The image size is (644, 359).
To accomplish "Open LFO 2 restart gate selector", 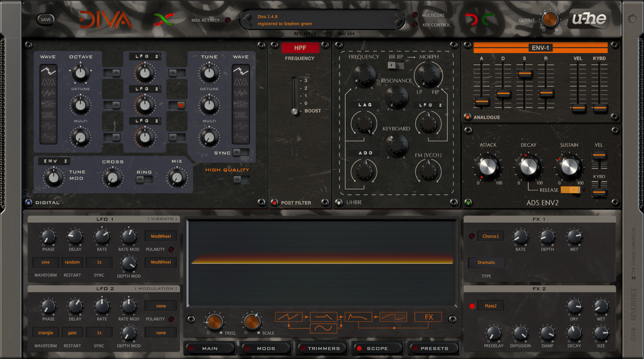I will (72, 332).
